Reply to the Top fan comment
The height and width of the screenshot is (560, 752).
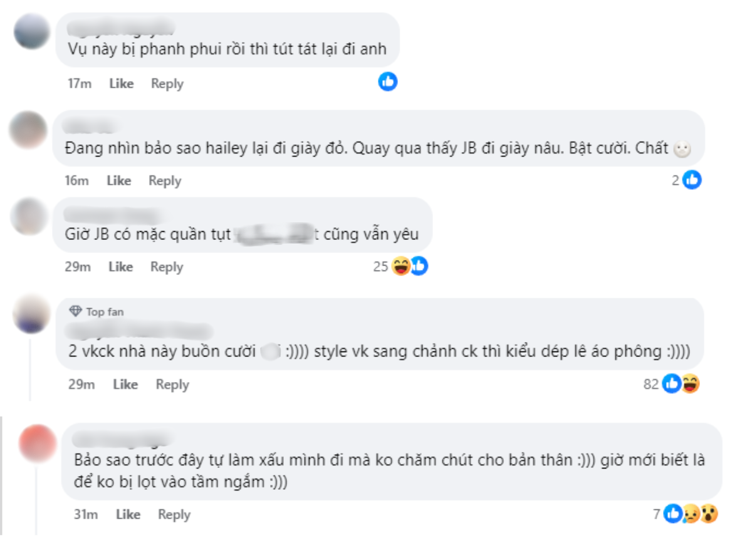(172, 384)
